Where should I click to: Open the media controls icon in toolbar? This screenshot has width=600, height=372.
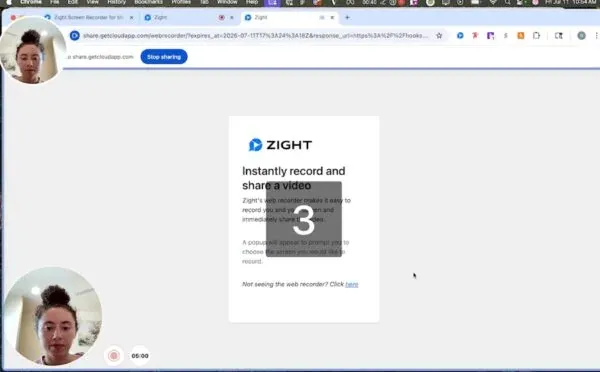(x=559, y=36)
